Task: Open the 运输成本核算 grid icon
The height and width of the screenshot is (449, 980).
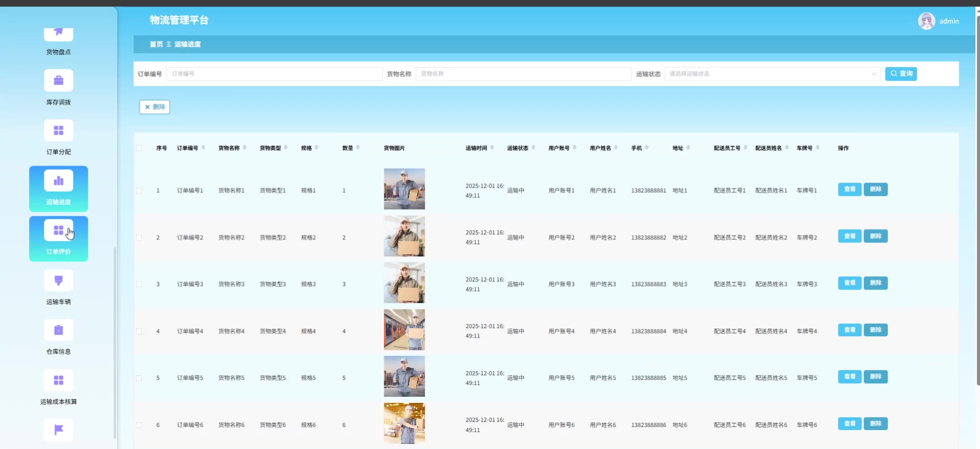Action: click(58, 380)
